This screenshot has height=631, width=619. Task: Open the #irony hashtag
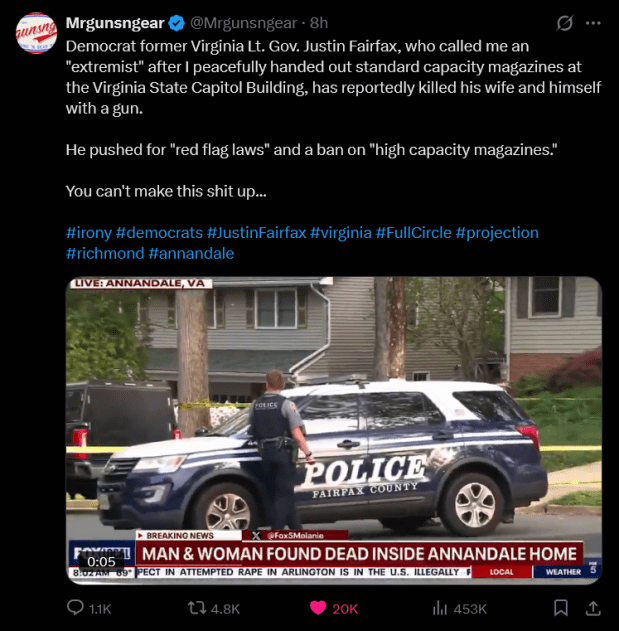point(89,233)
